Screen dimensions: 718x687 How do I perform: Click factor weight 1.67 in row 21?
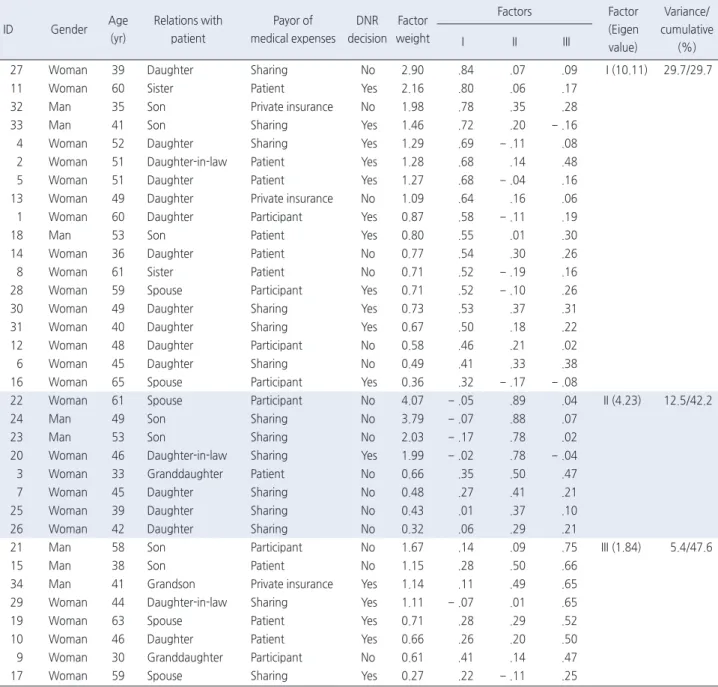click(x=413, y=547)
